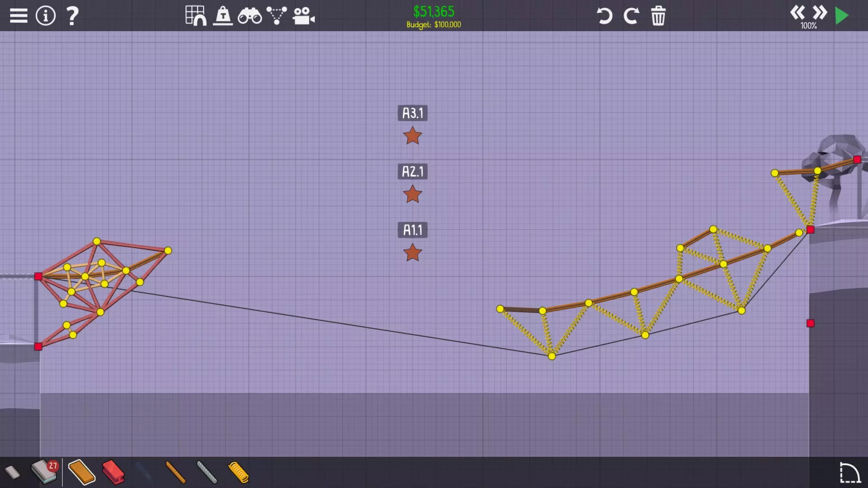Click the A2.1 checkpoint label
Screen dimensions: 868x488
pos(412,172)
